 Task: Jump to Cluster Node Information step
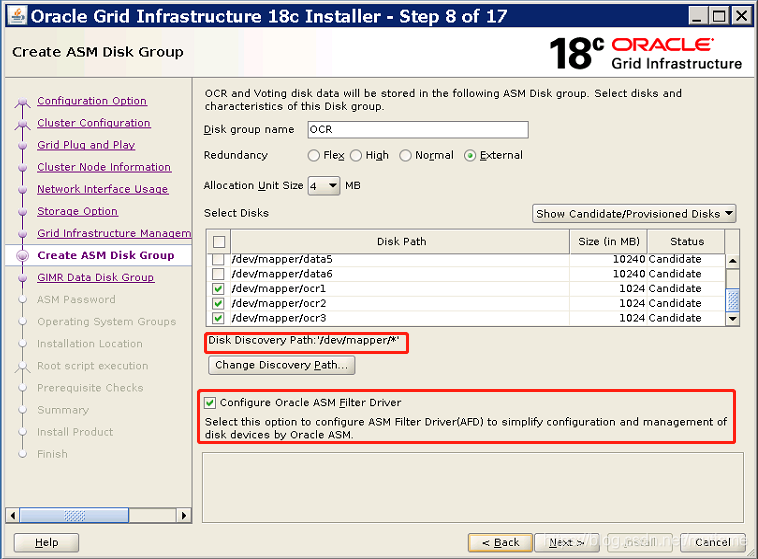pyautogui.click(x=104, y=167)
